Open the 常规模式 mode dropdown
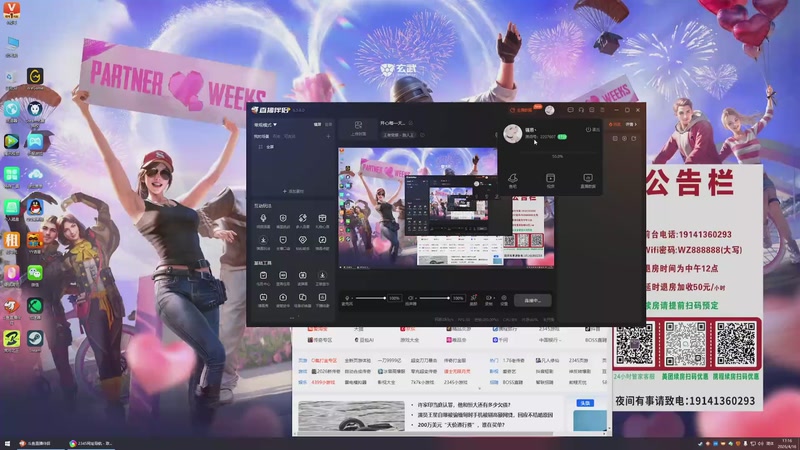The height and width of the screenshot is (450, 800). [266, 124]
